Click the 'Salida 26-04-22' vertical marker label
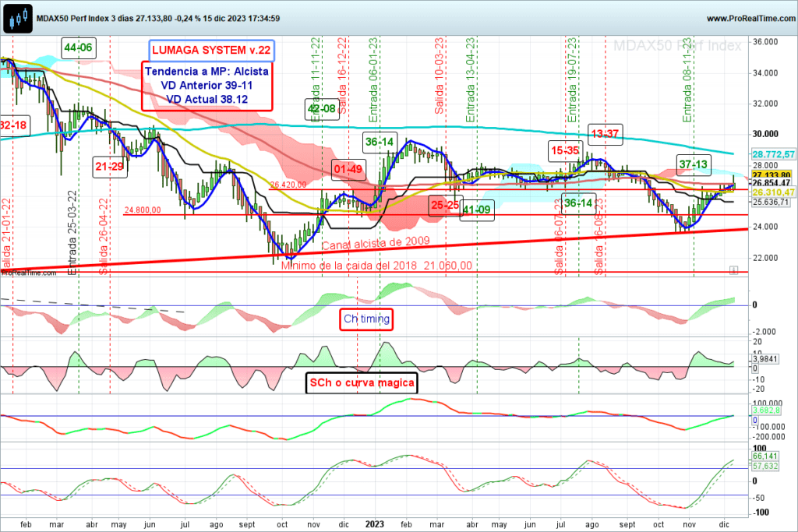This screenshot has height=532, width=798. point(104,237)
